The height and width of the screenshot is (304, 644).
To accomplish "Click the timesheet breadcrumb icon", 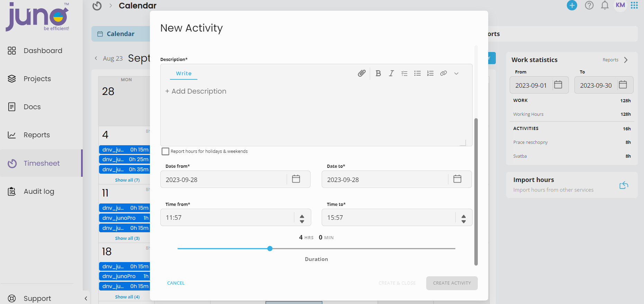I will click(97, 6).
